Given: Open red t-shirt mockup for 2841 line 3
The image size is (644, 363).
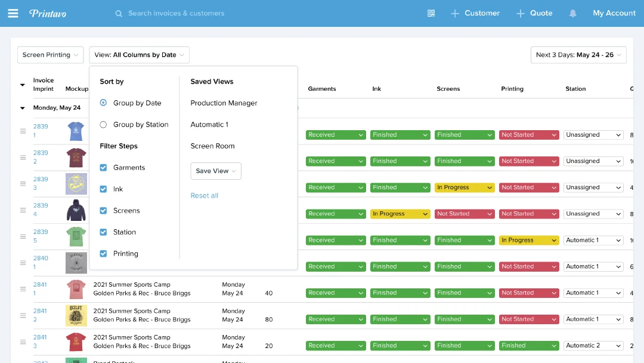Looking at the screenshot, I should coord(76,342).
